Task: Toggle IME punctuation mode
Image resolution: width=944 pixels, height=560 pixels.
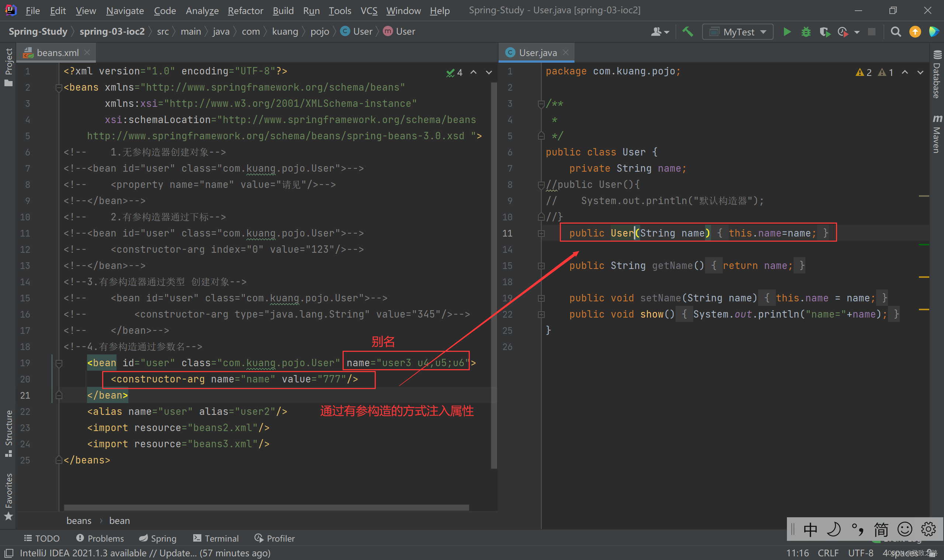Action: pos(858,529)
